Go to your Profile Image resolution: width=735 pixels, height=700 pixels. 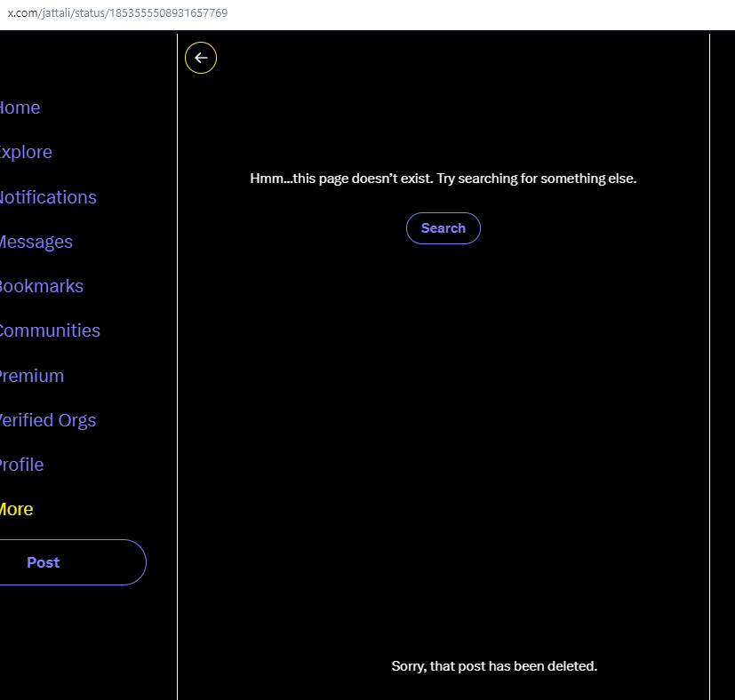click(x=22, y=465)
